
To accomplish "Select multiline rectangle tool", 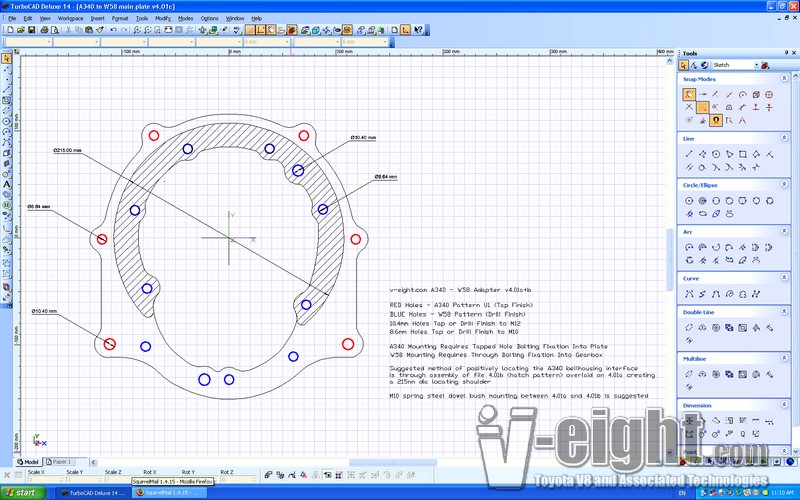I will [743, 374].
